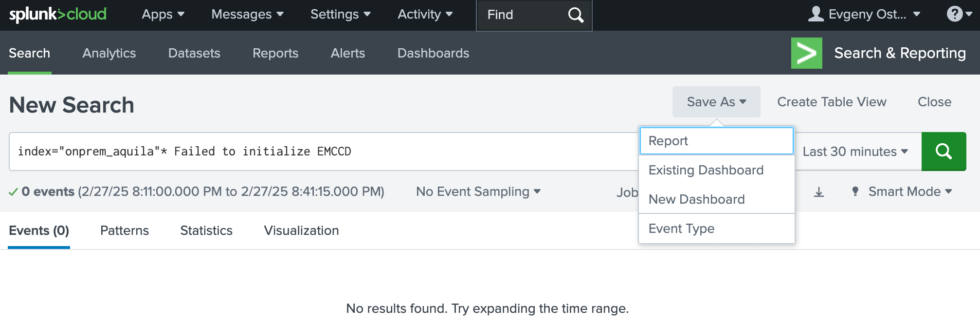This screenshot has height=325, width=980.
Task: Click the user profile avatar icon
Action: (x=816, y=14)
